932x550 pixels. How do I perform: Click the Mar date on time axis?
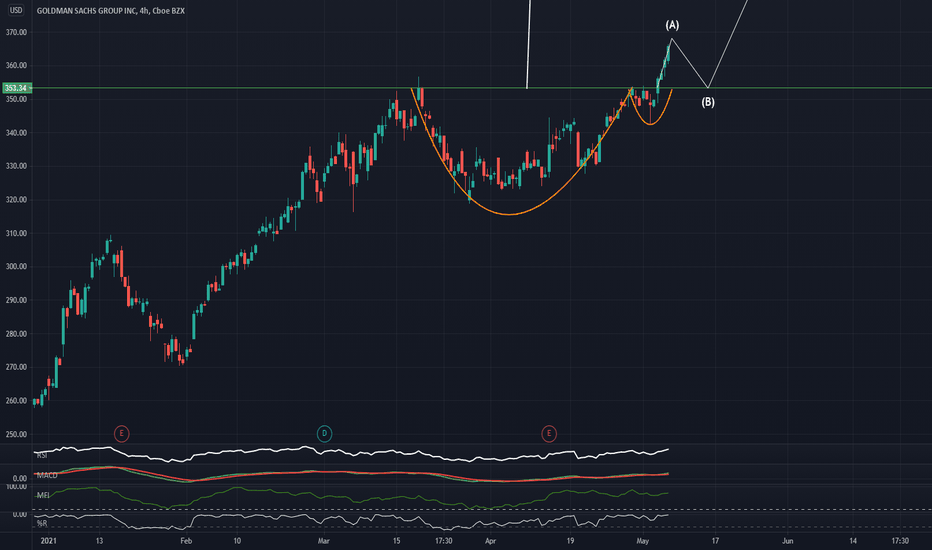tap(323, 540)
